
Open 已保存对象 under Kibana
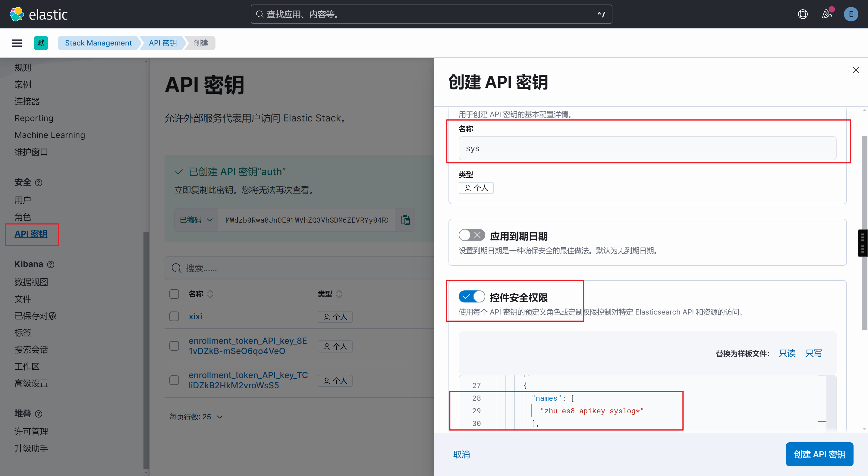[x=35, y=316]
